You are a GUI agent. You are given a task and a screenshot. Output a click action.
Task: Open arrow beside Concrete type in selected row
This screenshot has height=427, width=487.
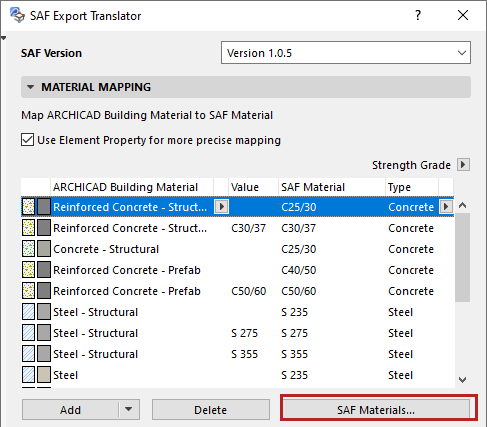pos(446,207)
